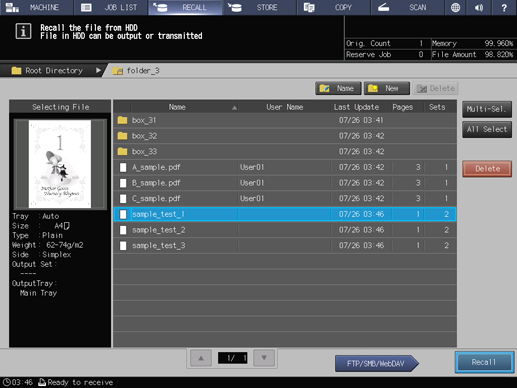The image size is (517, 388).
Task: Open the globe language icon
Action: point(455,7)
